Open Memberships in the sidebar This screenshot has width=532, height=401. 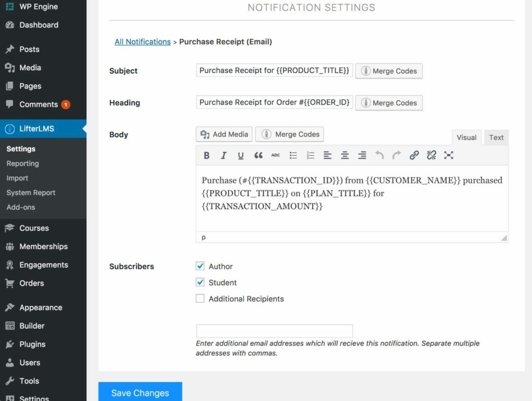click(x=43, y=246)
